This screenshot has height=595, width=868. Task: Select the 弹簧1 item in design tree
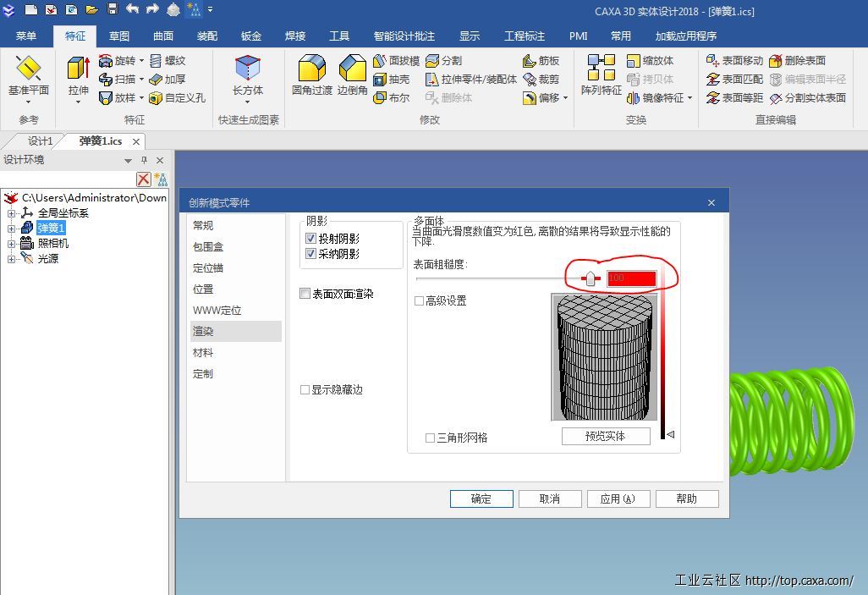51,229
